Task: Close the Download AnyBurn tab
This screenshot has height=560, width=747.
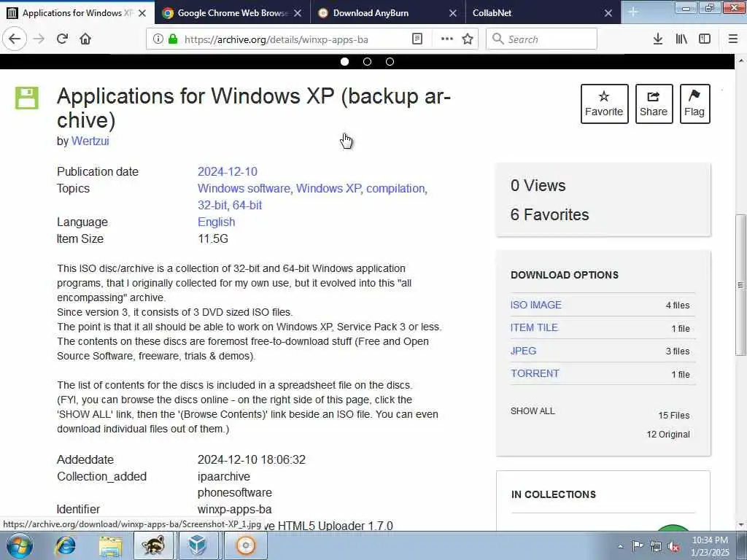Action: [453, 13]
